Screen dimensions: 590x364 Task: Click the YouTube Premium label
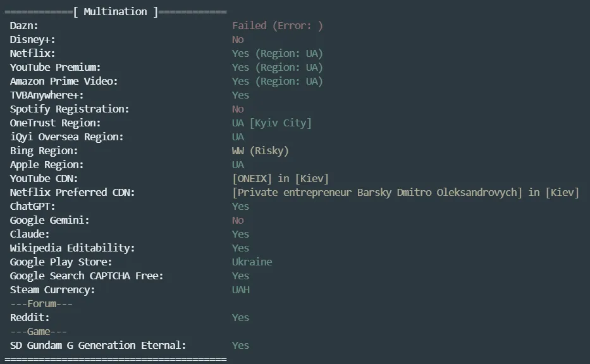[x=55, y=68]
